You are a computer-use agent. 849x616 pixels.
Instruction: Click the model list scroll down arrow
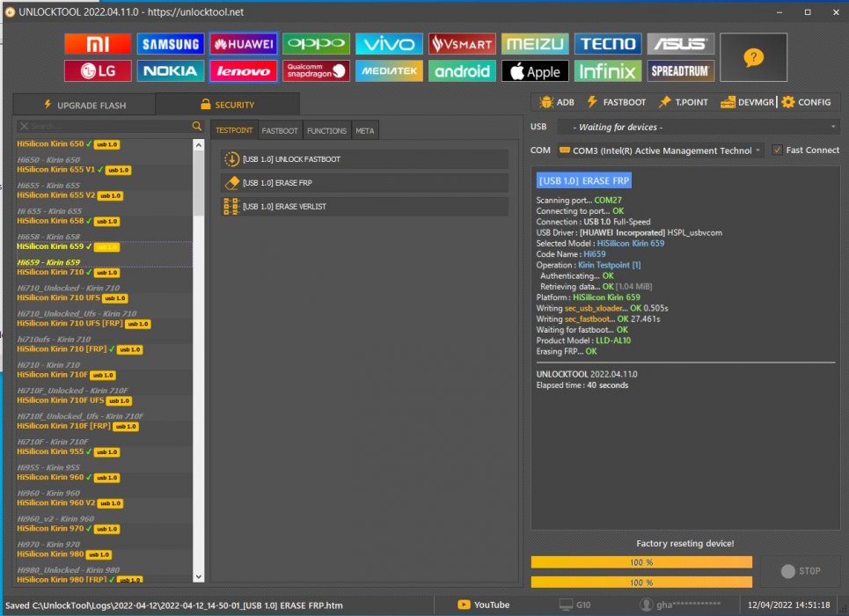pos(199,576)
